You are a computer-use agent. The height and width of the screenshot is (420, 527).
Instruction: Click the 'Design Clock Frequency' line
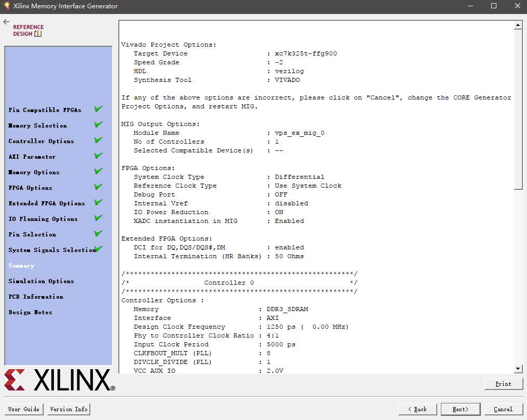(241, 327)
